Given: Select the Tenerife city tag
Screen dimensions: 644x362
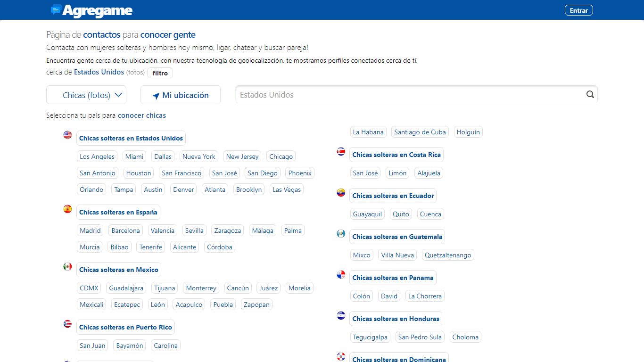Looking at the screenshot, I should pos(151,247).
